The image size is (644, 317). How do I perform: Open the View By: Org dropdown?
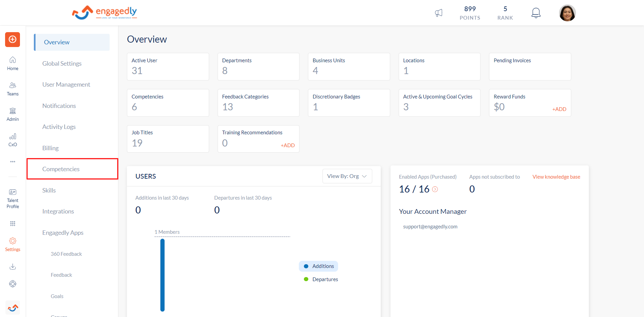[347, 176]
